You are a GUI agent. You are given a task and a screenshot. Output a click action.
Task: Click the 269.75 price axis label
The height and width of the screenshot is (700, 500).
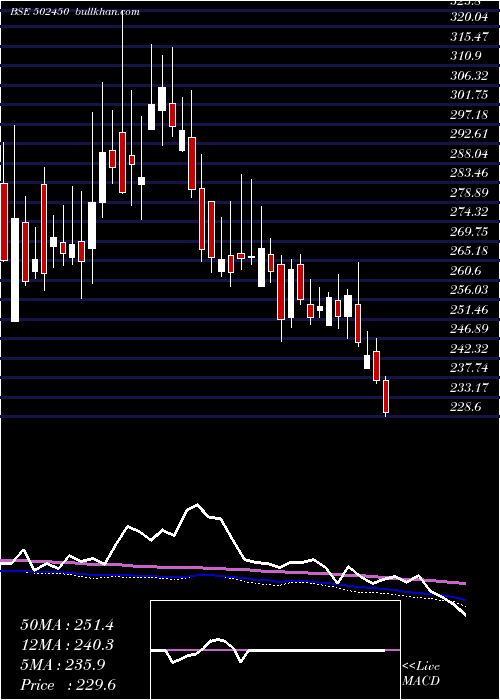point(469,231)
